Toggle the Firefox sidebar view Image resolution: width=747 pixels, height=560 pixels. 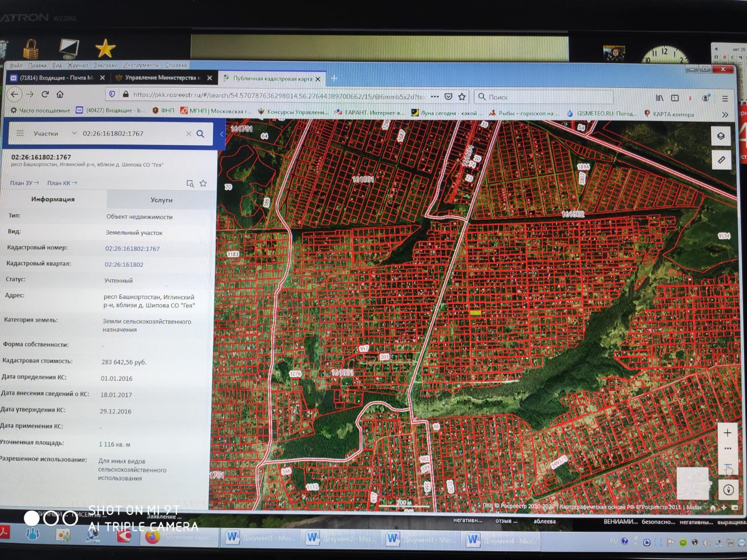675,98
